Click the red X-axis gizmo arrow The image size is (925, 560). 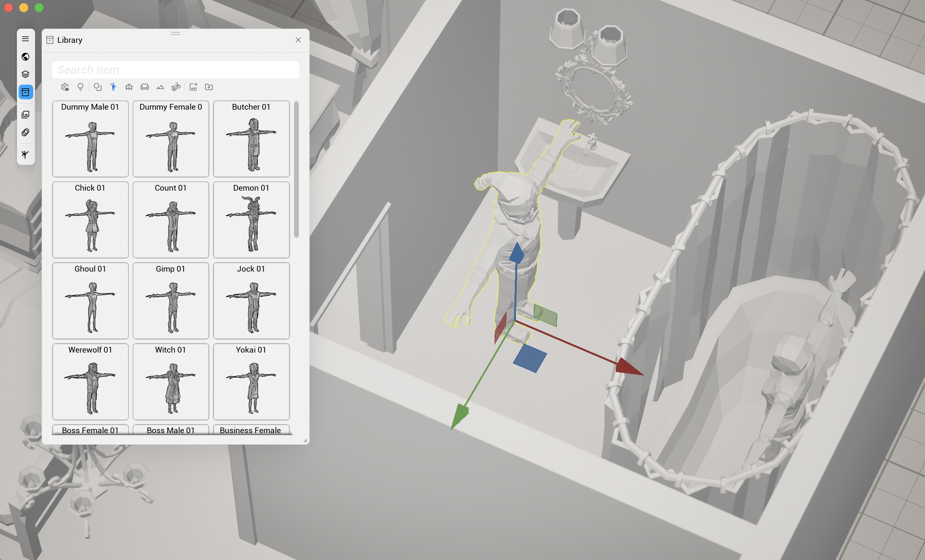pos(629,367)
